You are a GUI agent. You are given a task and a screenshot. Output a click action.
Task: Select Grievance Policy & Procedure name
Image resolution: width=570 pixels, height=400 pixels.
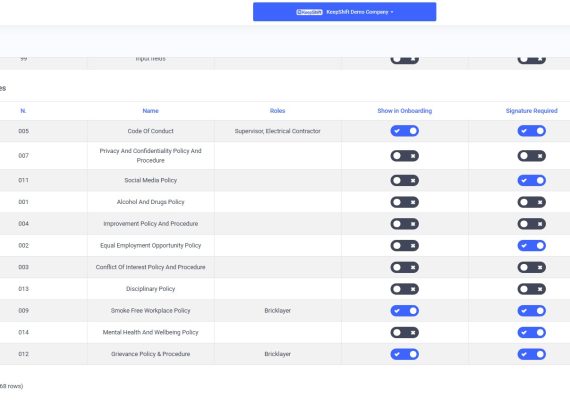coord(150,354)
